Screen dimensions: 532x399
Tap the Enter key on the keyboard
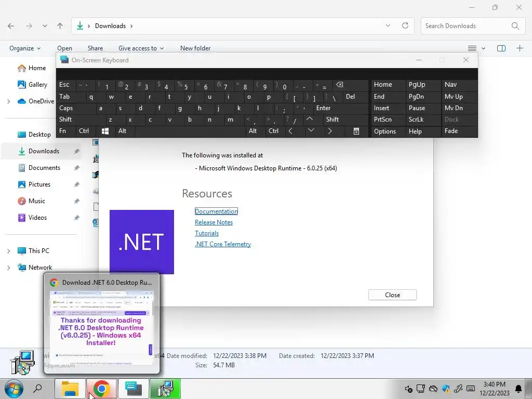click(x=341, y=108)
